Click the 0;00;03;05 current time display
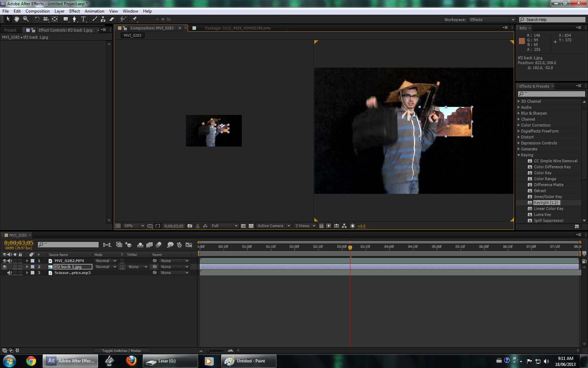 coord(19,243)
